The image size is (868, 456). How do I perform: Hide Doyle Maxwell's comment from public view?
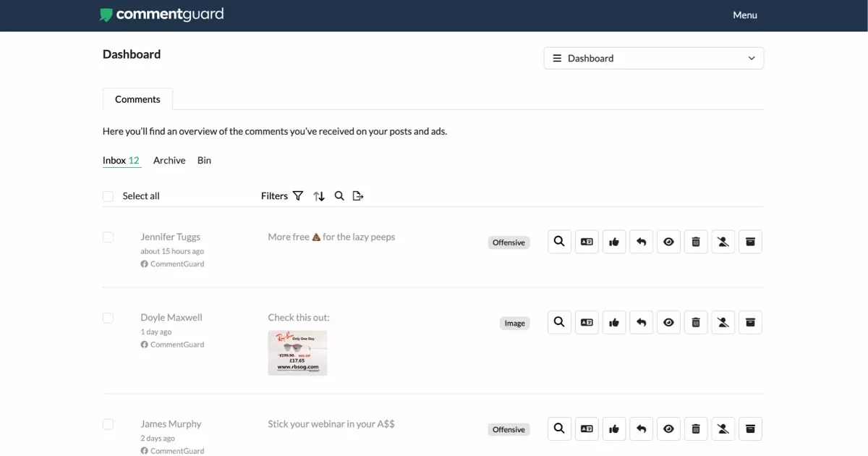(668, 322)
